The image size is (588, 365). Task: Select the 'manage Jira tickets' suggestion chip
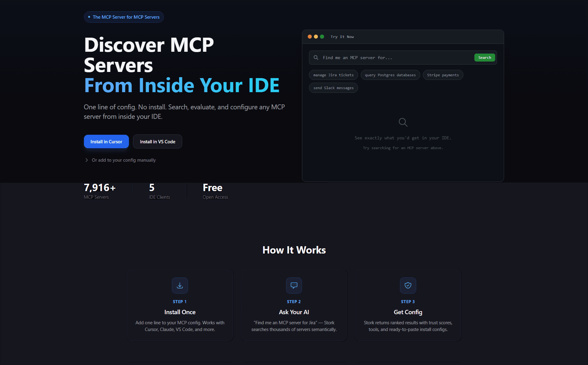point(333,75)
